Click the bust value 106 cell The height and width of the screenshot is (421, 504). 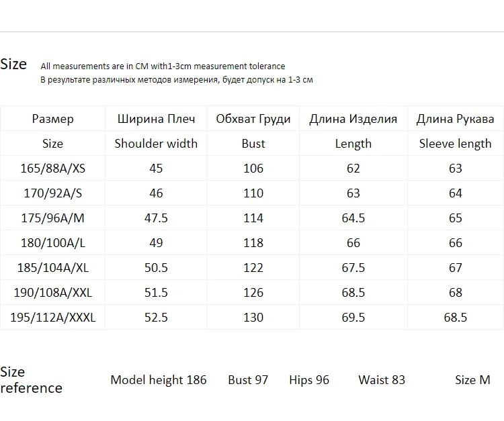coord(253,169)
